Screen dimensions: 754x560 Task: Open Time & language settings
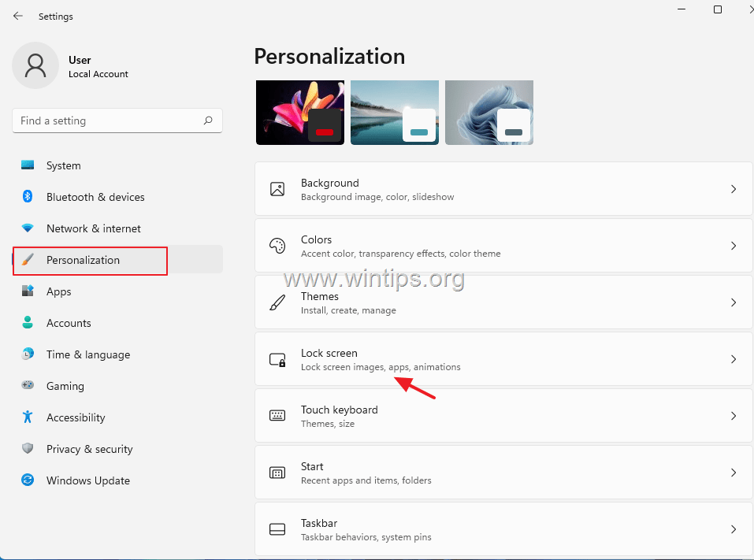tap(117, 354)
